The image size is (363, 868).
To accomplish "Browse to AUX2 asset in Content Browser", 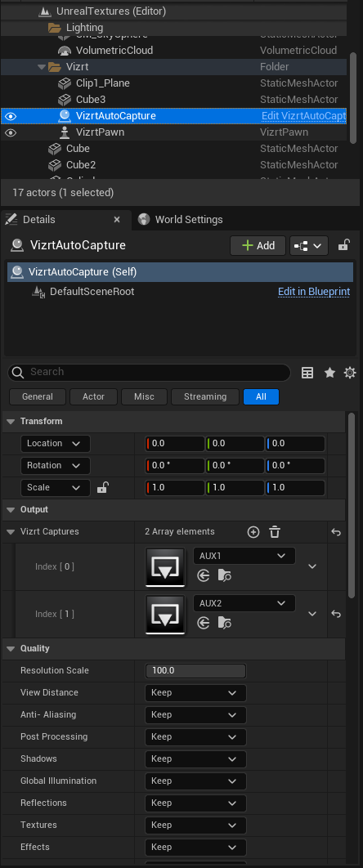I will point(225,624).
